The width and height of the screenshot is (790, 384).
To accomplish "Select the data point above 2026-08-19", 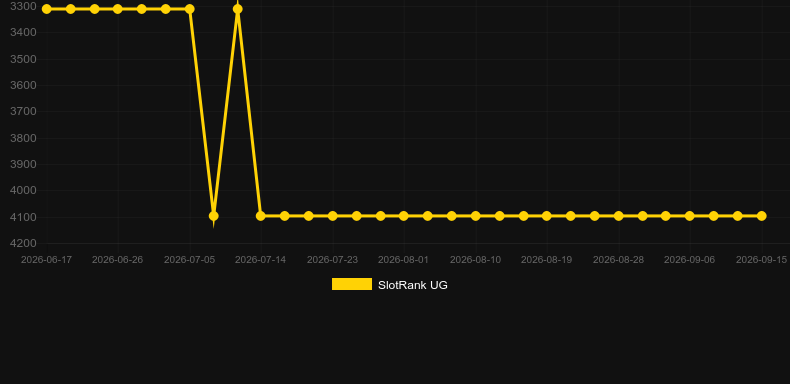I will click(x=547, y=216).
